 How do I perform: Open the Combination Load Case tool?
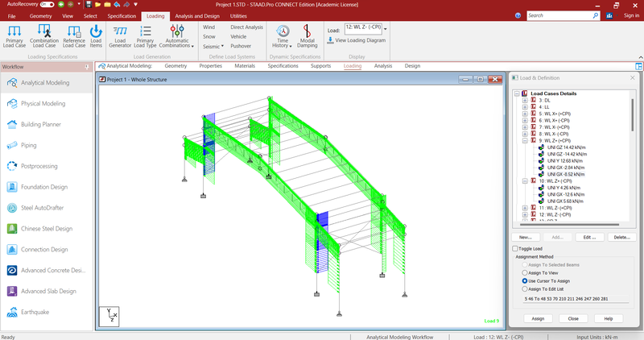click(x=44, y=36)
